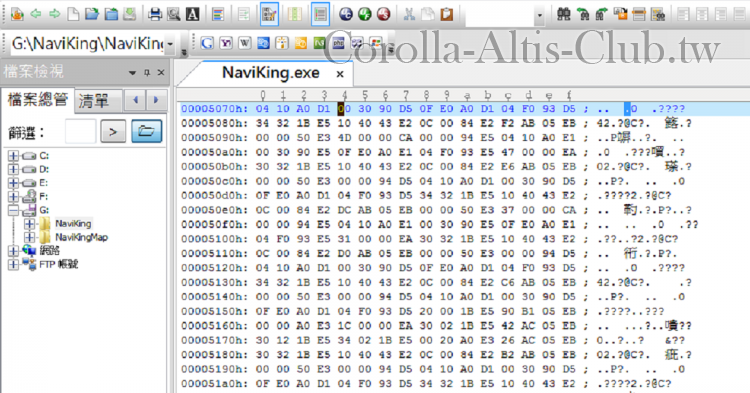Toggle the highlighted line numbers display button
The width and height of the screenshot is (750, 393).
pyautogui.click(x=320, y=14)
